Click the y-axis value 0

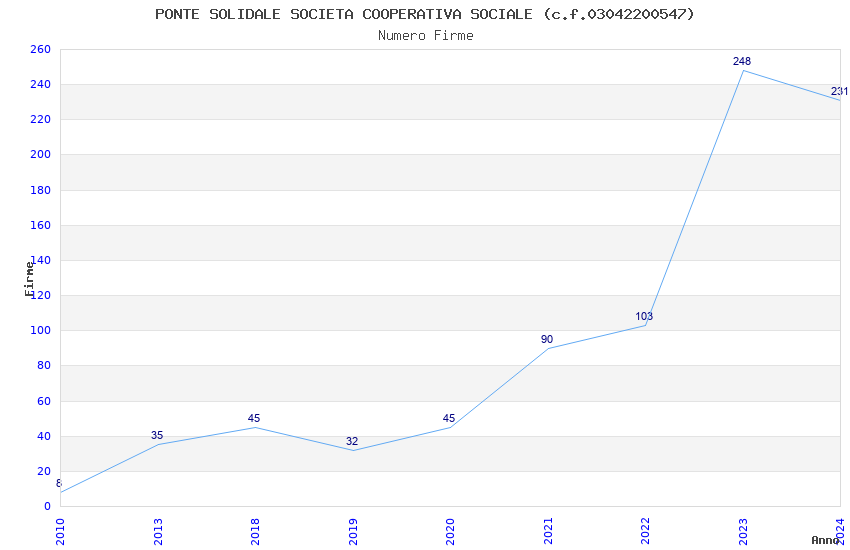click(x=48, y=506)
